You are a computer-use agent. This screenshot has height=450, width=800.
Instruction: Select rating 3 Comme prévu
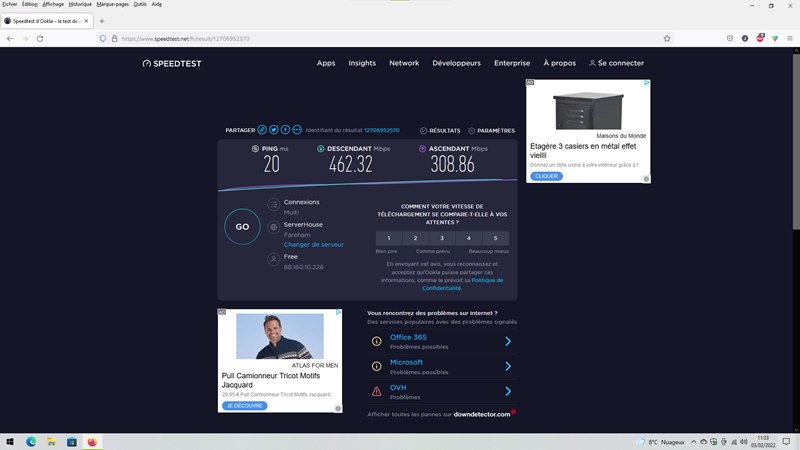[x=442, y=238]
